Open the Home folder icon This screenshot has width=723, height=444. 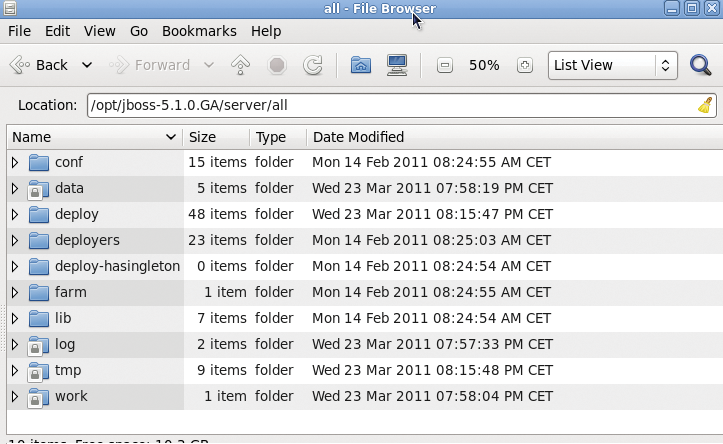tap(361, 65)
